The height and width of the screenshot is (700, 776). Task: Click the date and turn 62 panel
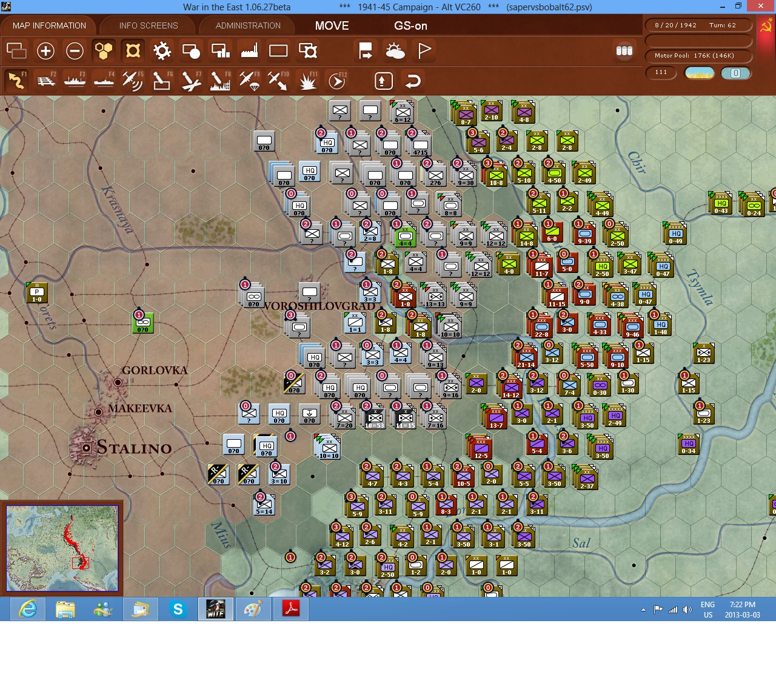point(698,25)
